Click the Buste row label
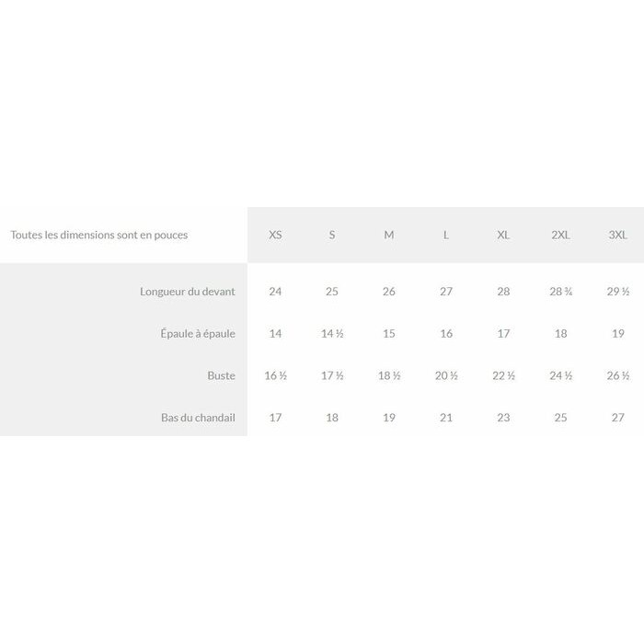644x644 pixels. tap(222, 375)
